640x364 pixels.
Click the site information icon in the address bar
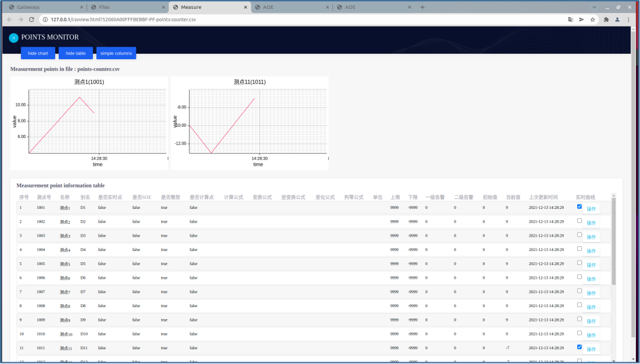(x=46, y=20)
